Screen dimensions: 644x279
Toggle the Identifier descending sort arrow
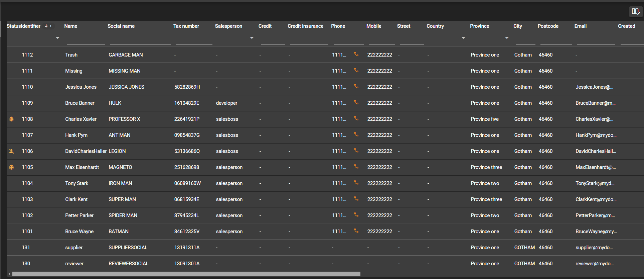point(46,26)
